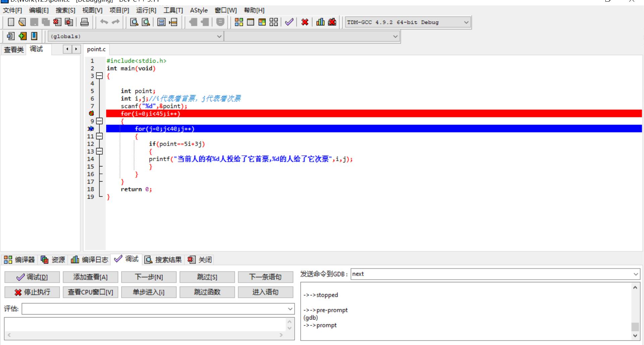Click the side panel tab right scroll arrow
The image size is (644, 345).
click(76, 49)
